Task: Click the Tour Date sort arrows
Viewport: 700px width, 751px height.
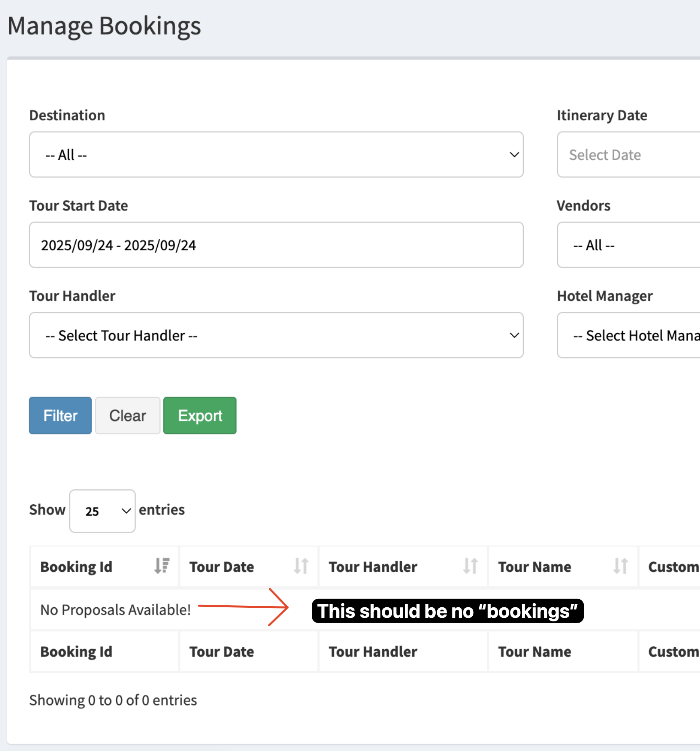Action: pos(301,566)
